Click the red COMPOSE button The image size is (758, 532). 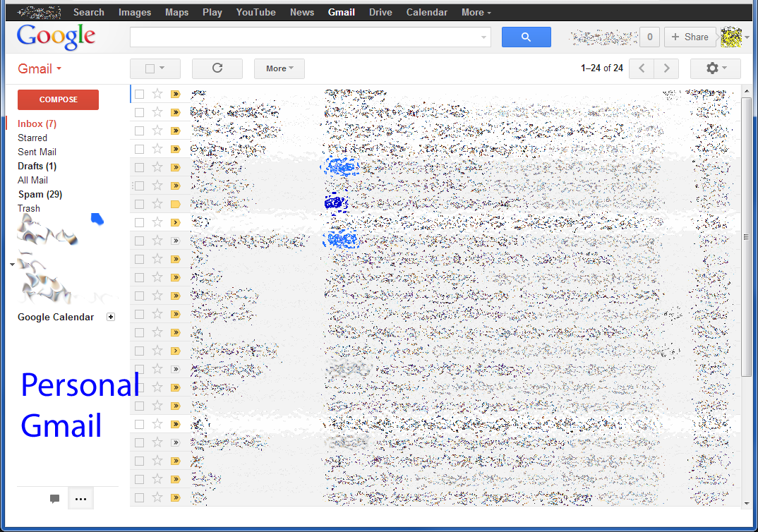(x=58, y=99)
